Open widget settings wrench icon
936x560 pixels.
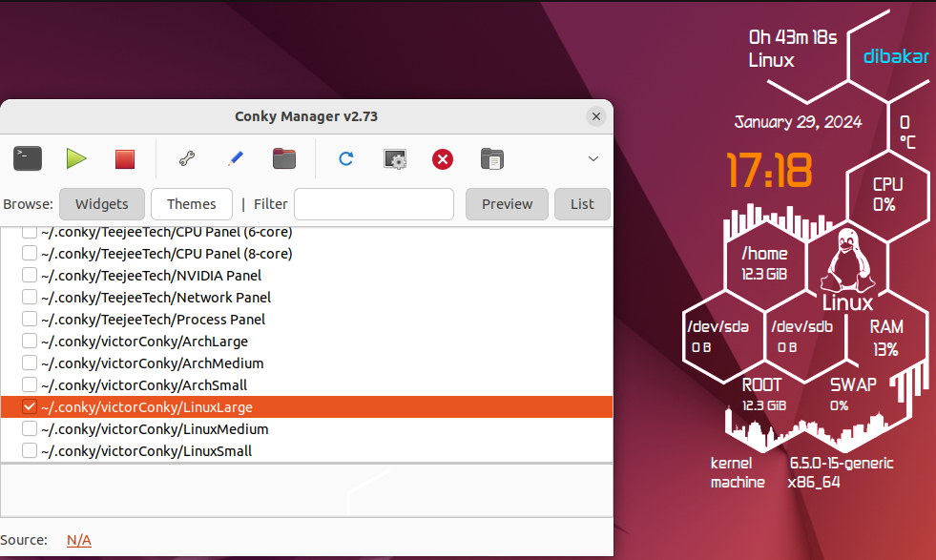[187, 158]
